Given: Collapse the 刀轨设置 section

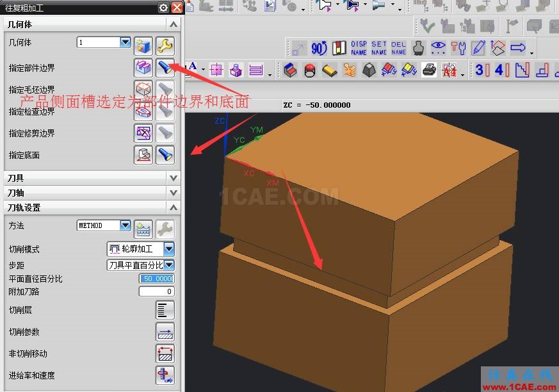Looking at the screenshot, I should 174,208.
